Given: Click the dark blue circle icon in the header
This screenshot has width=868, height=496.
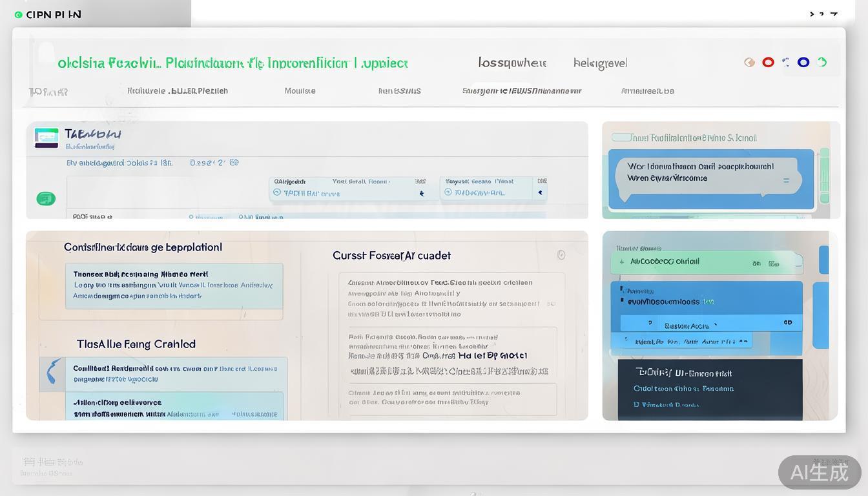Looking at the screenshot, I should point(803,63).
